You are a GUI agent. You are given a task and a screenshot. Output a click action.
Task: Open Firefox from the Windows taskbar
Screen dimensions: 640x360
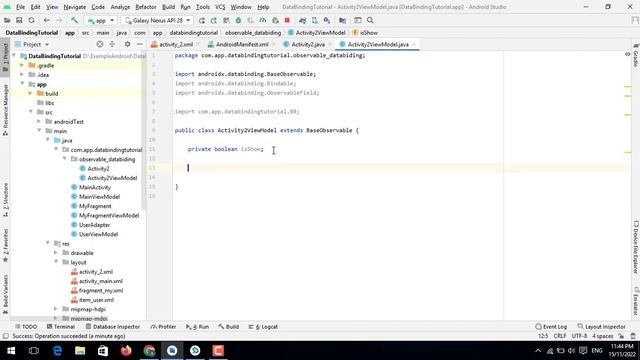coord(126,351)
